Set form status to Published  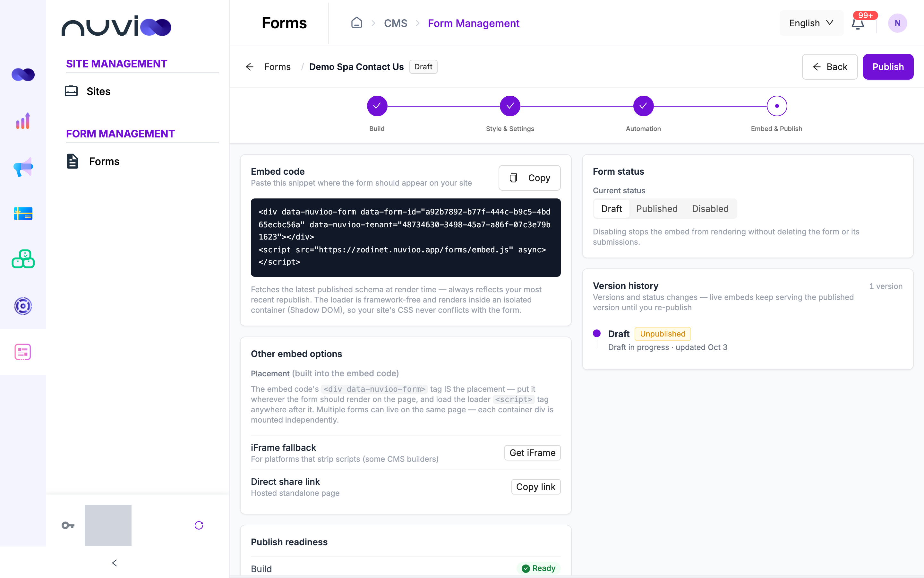656,209
